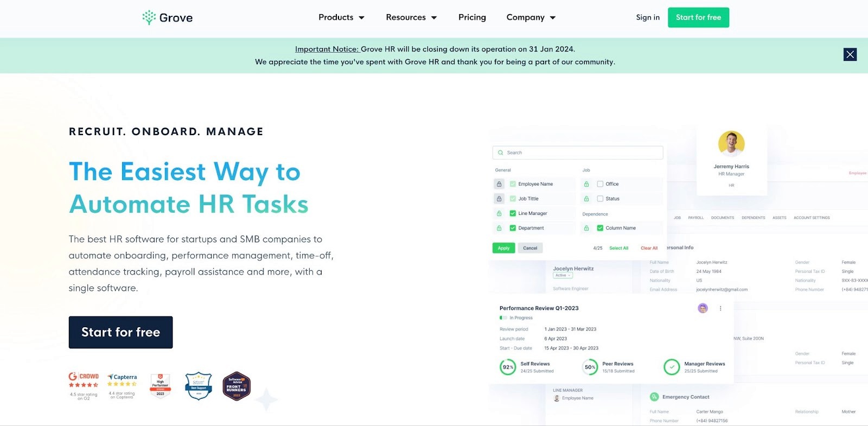Click the G2 Crowd rating badge
Screen dimensions: 868x426
tap(84, 386)
